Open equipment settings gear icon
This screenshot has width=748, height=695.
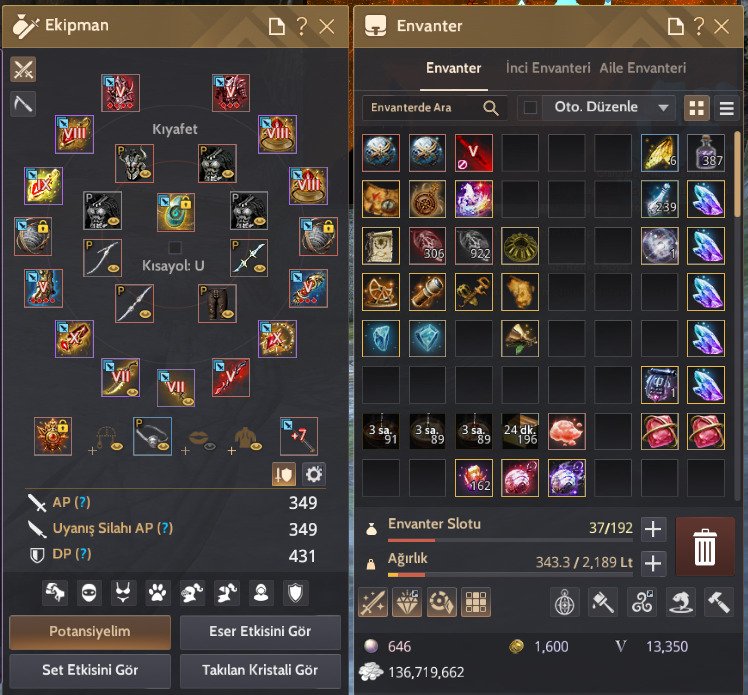[x=313, y=474]
